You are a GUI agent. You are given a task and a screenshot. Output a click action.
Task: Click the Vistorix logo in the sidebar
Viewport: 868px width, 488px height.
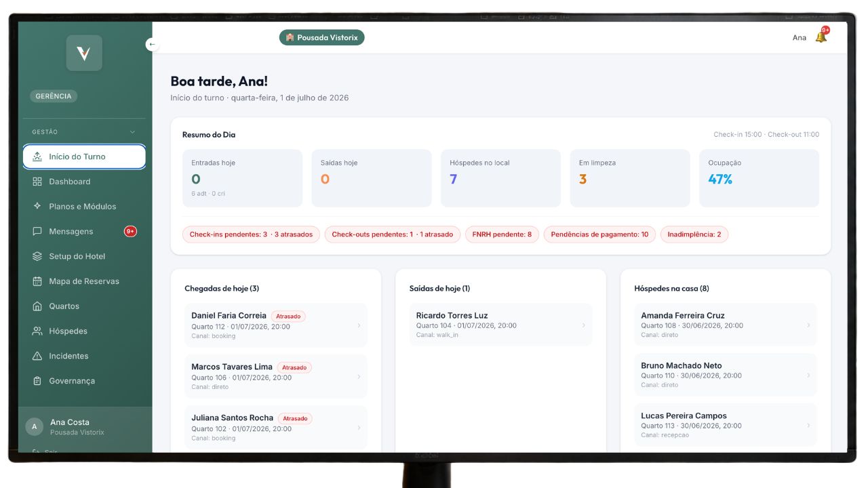click(x=84, y=54)
